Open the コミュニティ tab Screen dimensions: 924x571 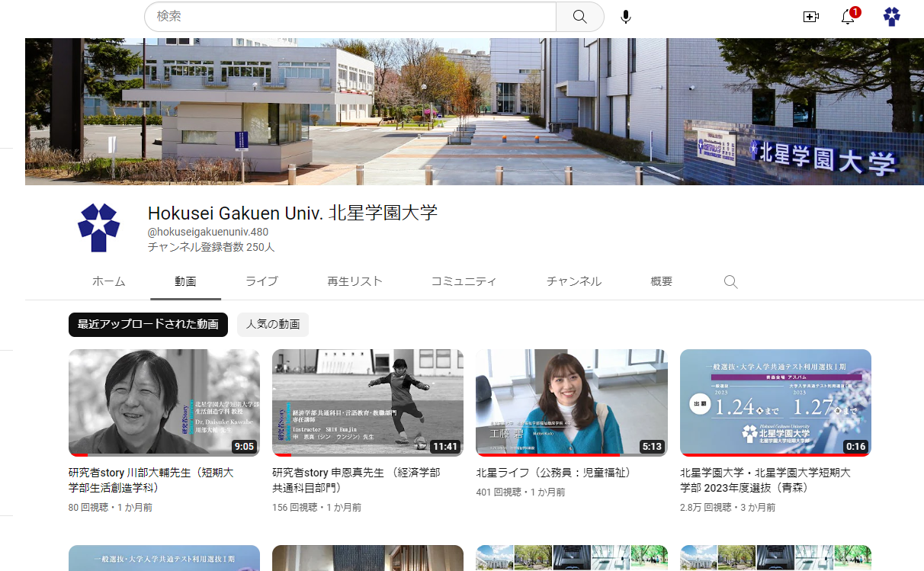click(464, 281)
